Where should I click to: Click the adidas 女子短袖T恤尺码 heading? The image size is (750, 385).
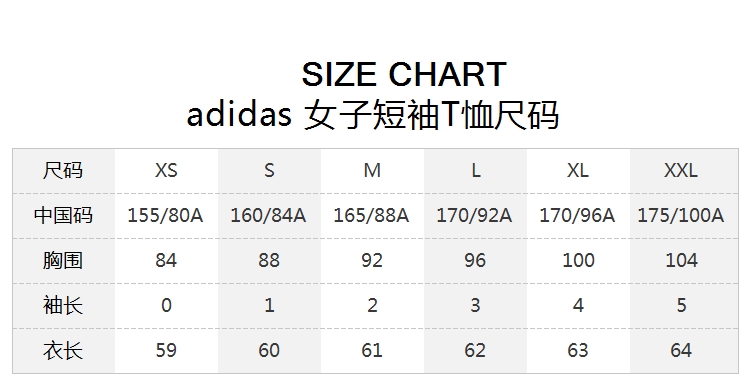[373, 115]
